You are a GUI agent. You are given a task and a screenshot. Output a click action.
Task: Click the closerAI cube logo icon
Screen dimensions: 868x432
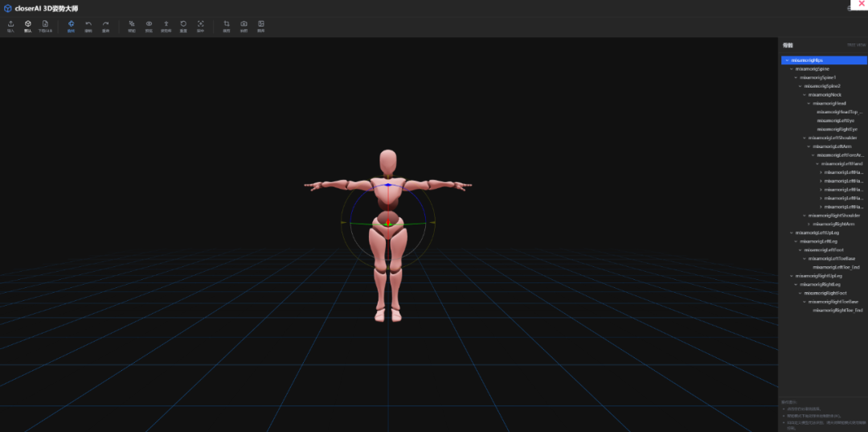click(x=8, y=8)
